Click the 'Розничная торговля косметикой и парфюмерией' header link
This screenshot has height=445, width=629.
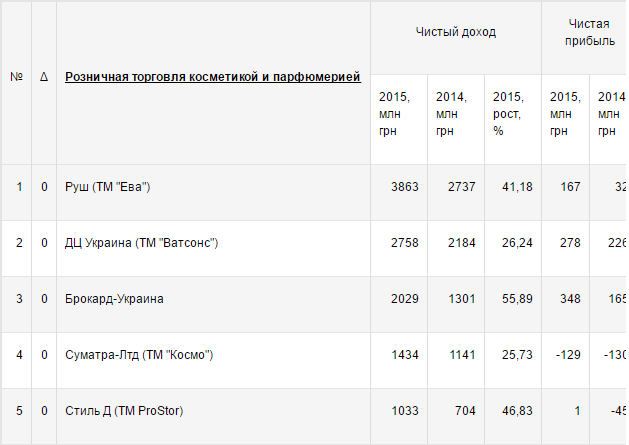[213, 77]
